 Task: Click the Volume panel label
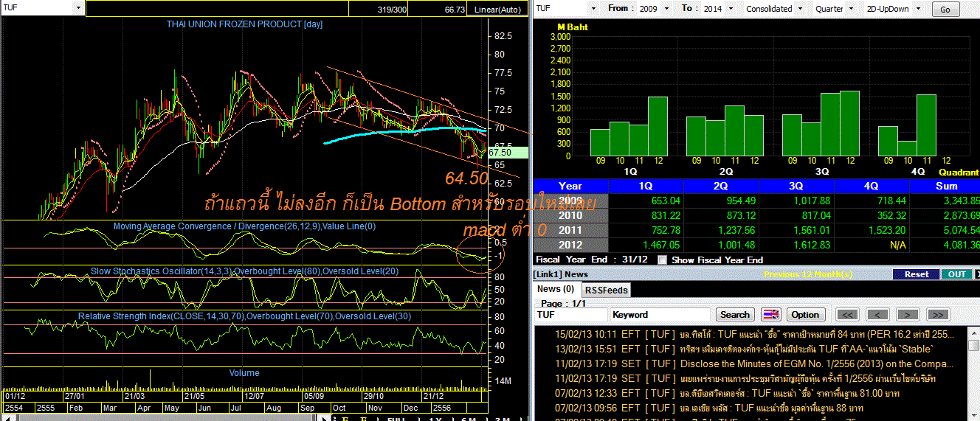pos(244,373)
